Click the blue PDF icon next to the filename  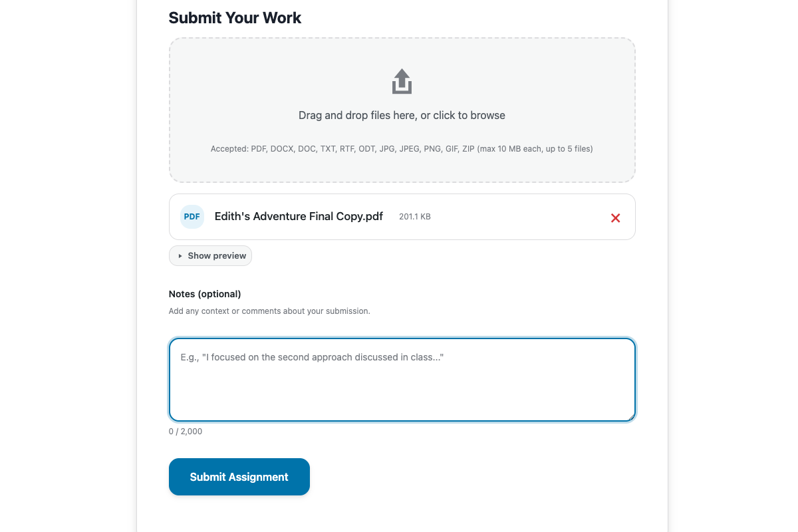click(192, 216)
